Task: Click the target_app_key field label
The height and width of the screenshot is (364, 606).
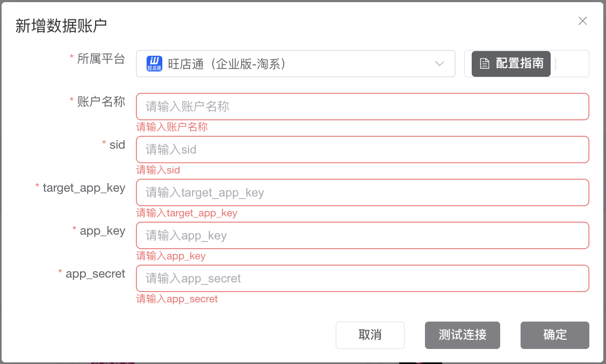Action: pos(84,188)
